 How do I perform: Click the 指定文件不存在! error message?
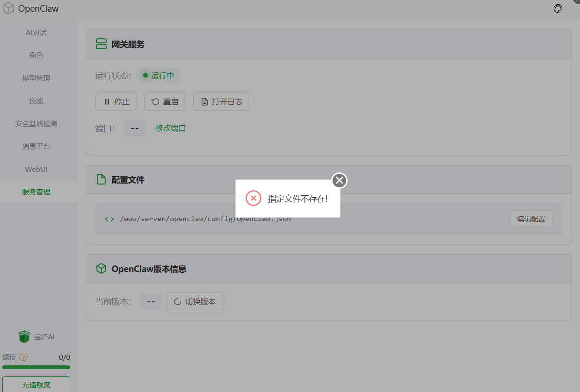click(297, 199)
